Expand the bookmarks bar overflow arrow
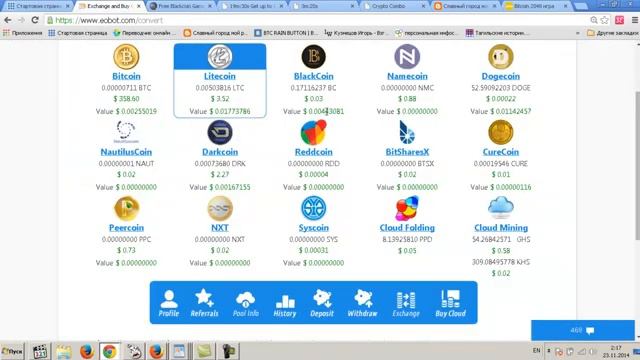The image size is (640, 360). (x=578, y=33)
